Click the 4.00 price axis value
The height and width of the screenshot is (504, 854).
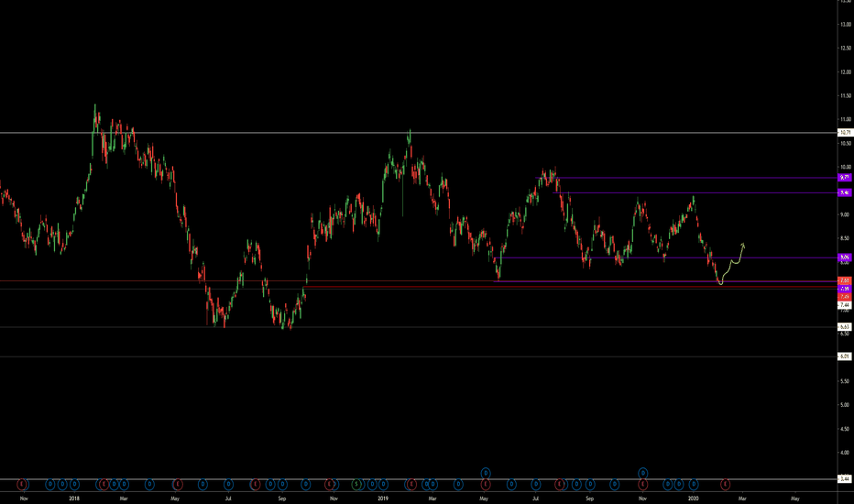click(845, 453)
